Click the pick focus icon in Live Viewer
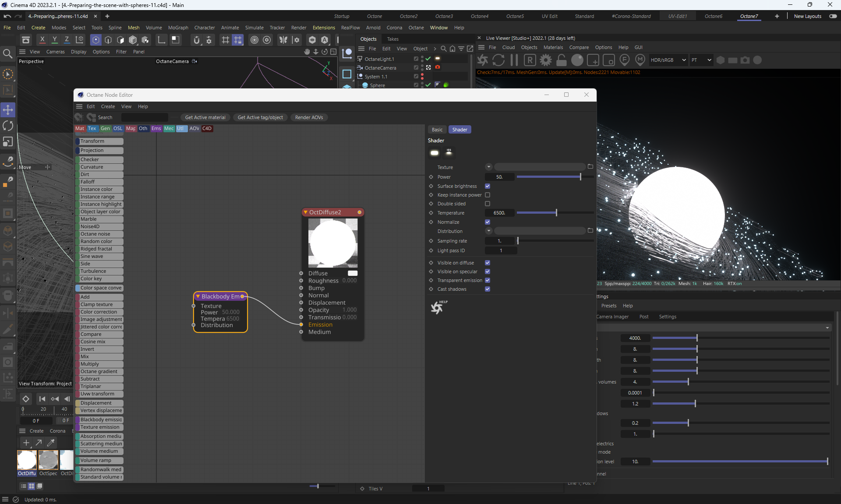This screenshot has width=841, height=504. tap(625, 60)
